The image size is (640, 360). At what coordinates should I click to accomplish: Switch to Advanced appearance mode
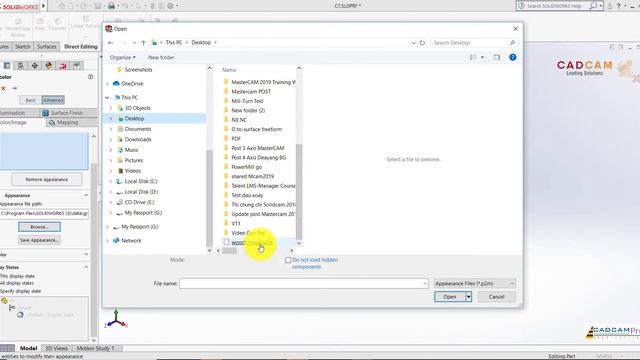pyautogui.click(x=53, y=100)
